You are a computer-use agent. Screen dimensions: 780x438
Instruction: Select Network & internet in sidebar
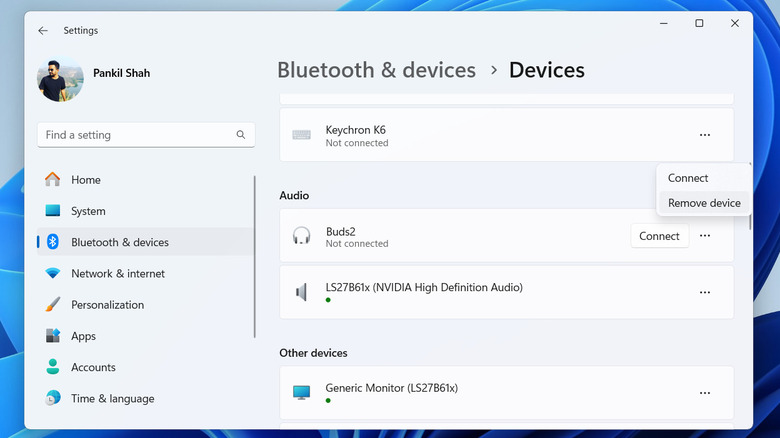tap(118, 273)
